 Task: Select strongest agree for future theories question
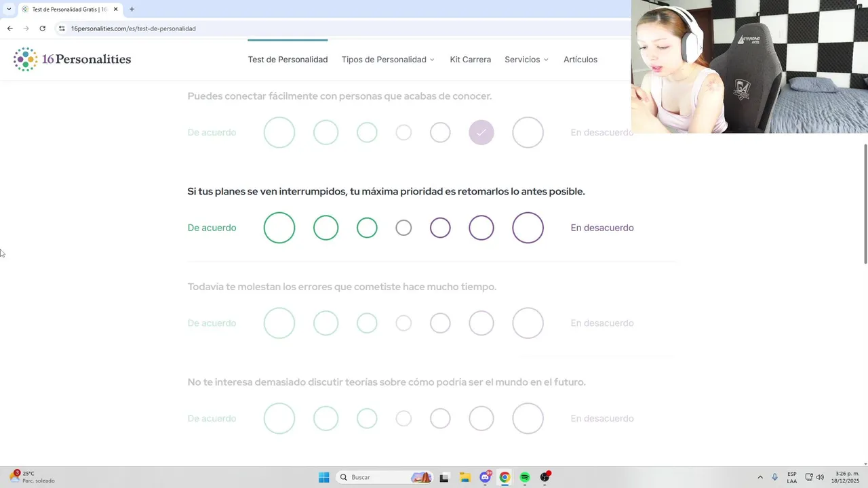point(279,419)
